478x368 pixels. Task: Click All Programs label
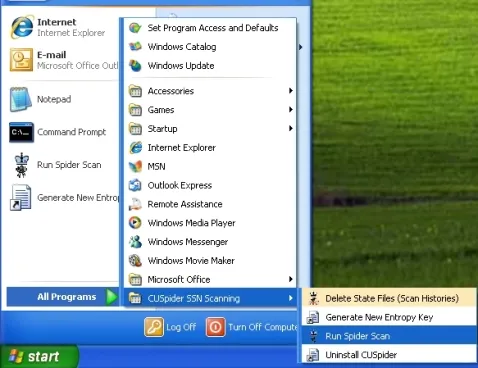67,297
